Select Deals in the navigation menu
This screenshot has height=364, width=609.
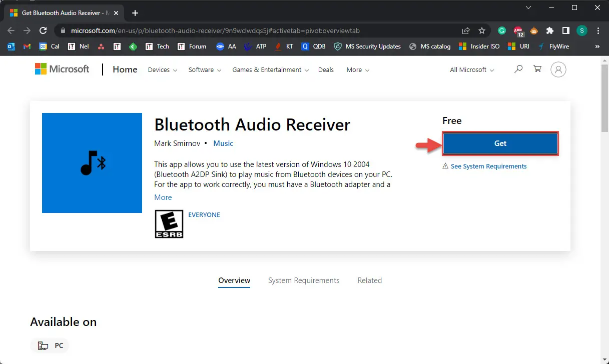[326, 70]
